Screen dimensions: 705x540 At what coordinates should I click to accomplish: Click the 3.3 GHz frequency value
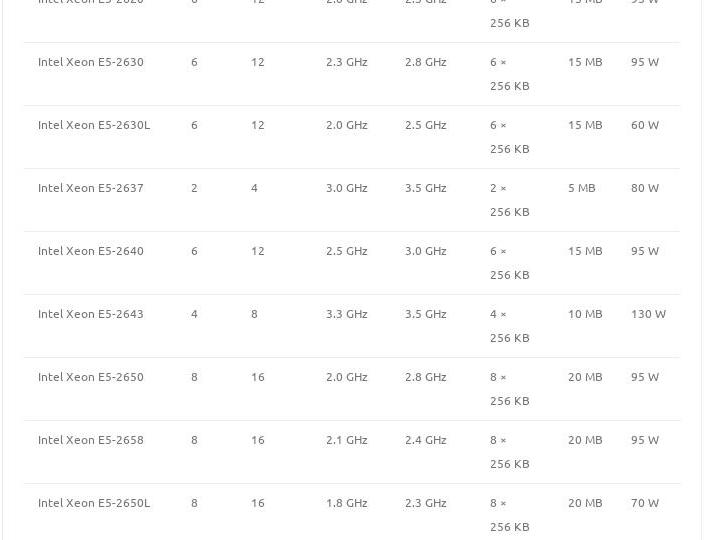click(347, 314)
